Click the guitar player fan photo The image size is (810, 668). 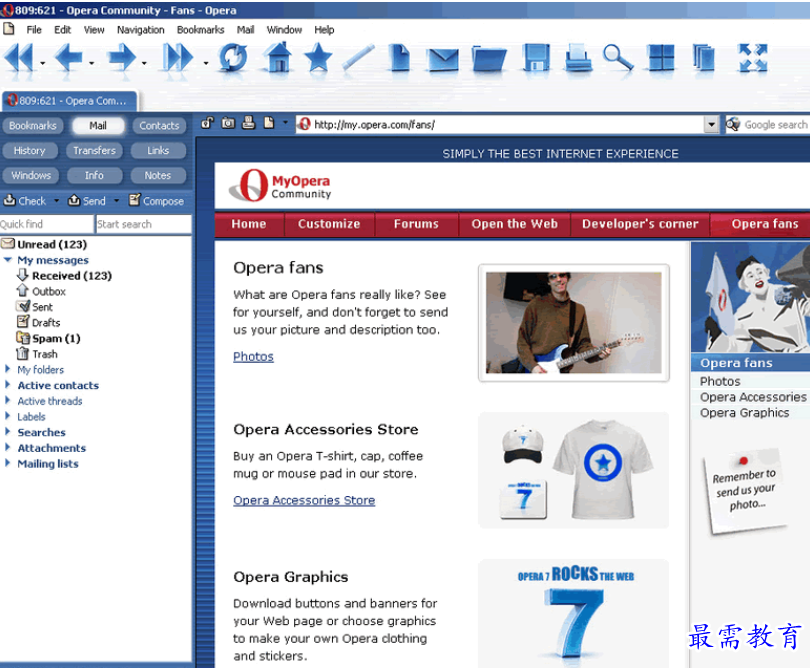(573, 323)
